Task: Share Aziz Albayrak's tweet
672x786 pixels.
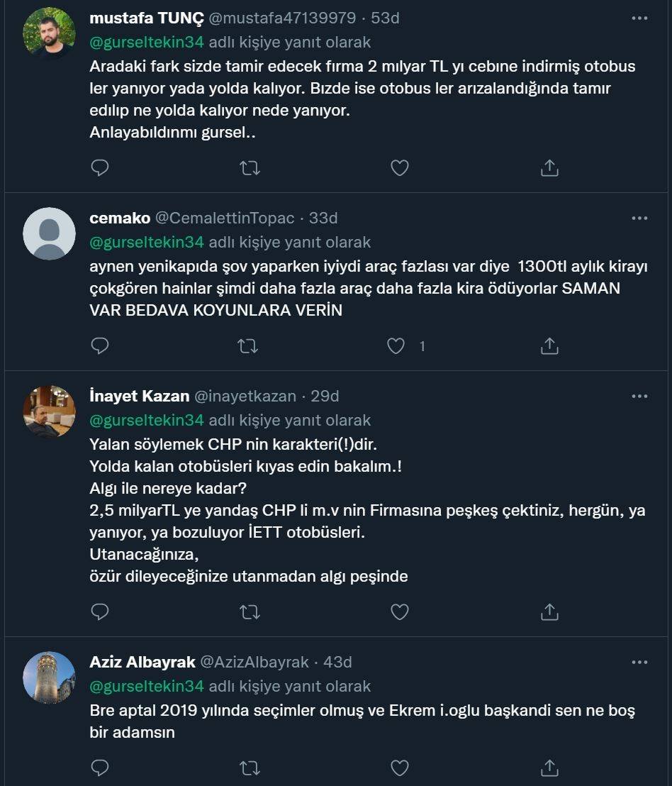Action: [x=549, y=768]
